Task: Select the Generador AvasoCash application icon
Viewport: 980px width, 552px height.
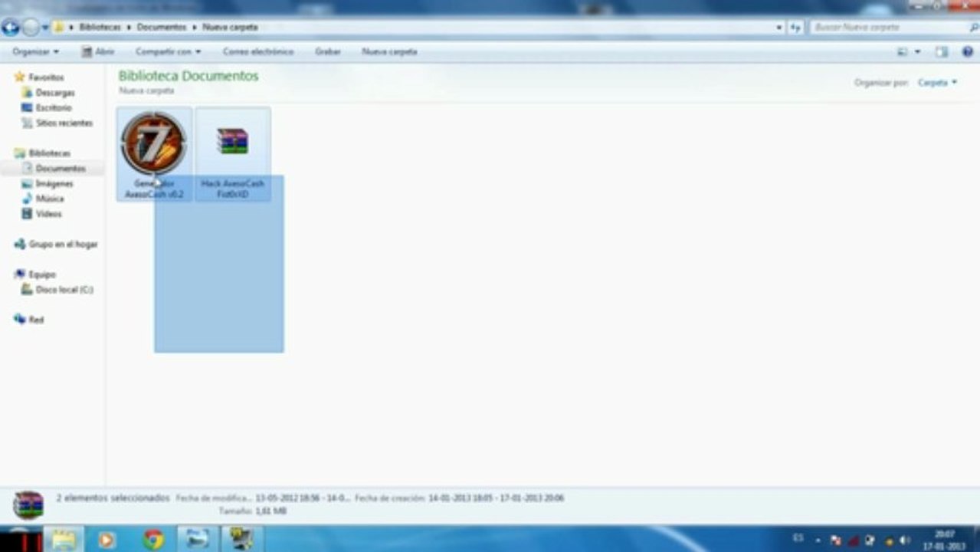Action: coord(154,143)
